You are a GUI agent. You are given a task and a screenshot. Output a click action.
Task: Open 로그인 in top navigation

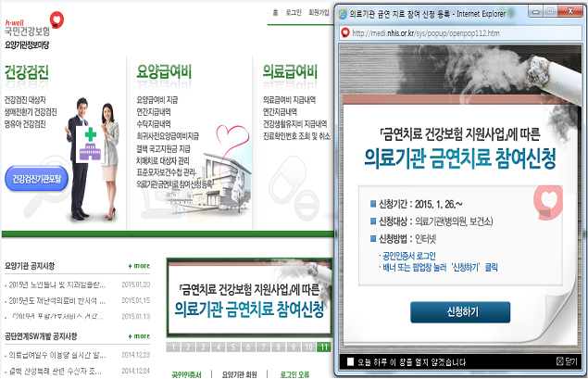[296, 14]
